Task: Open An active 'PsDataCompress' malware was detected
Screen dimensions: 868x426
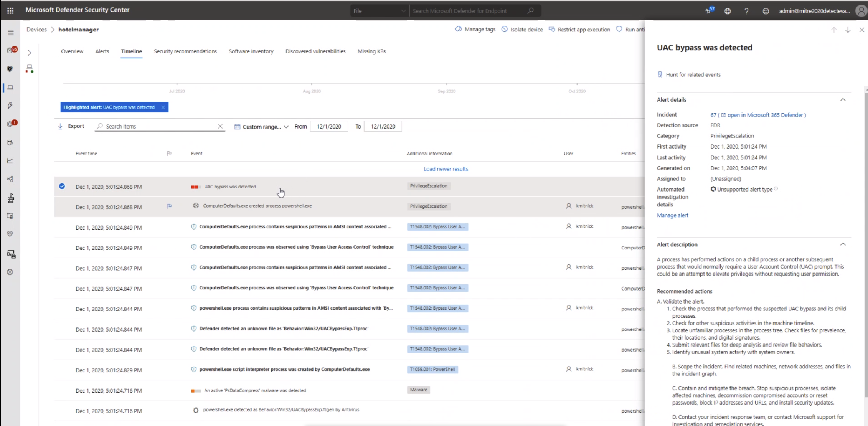Action: pyautogui.click(x=255, y=391)
